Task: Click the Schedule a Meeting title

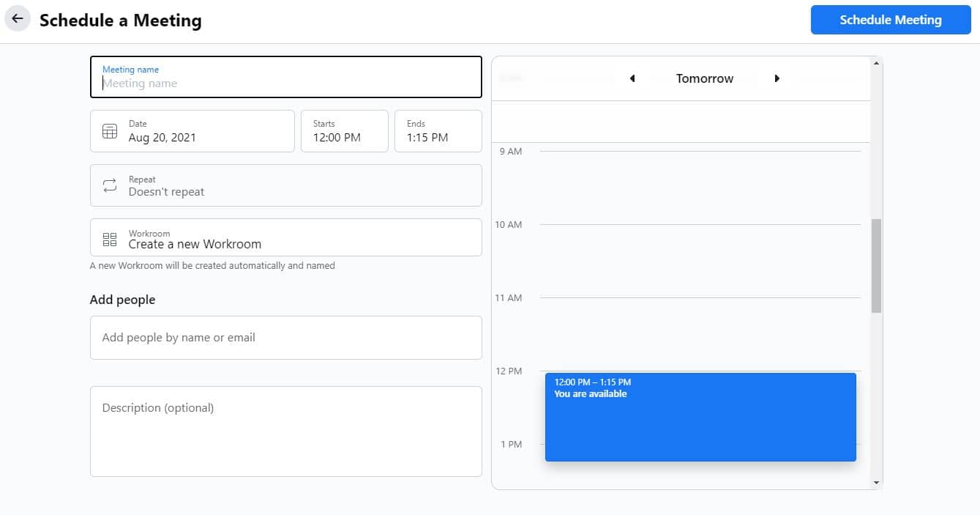Action: click(x=121, y=21)
